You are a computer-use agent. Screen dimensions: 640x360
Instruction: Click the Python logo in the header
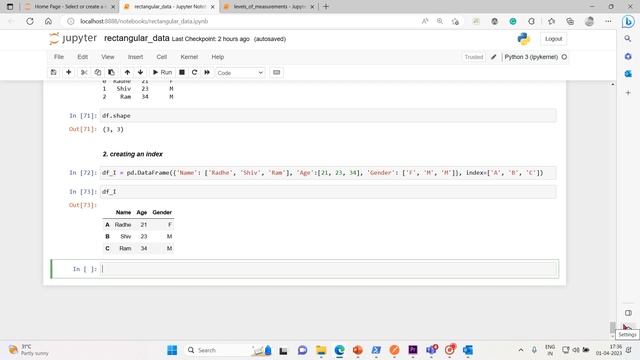point(523,39)
